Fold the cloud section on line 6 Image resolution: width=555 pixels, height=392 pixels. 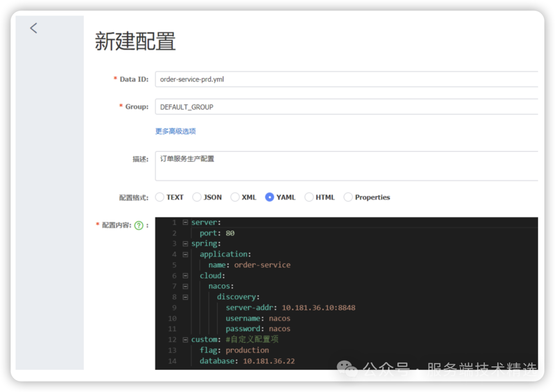click(x=185, y=275)
